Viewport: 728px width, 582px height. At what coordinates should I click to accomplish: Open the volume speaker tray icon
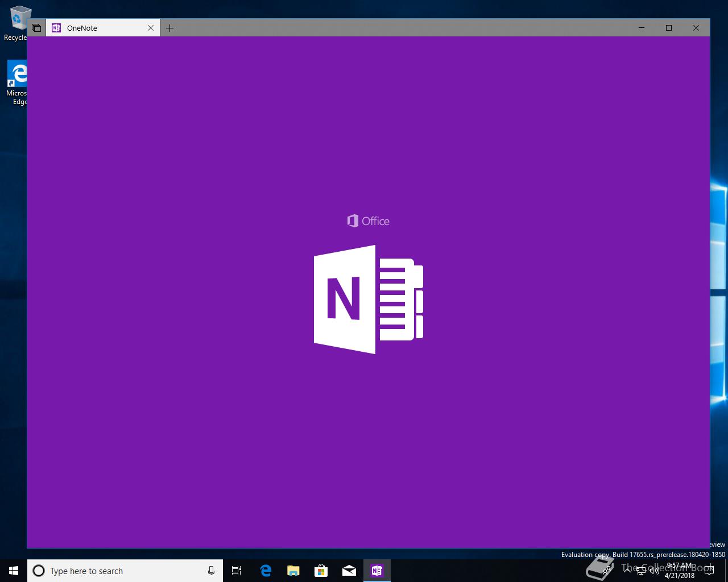tap(655, 571)
